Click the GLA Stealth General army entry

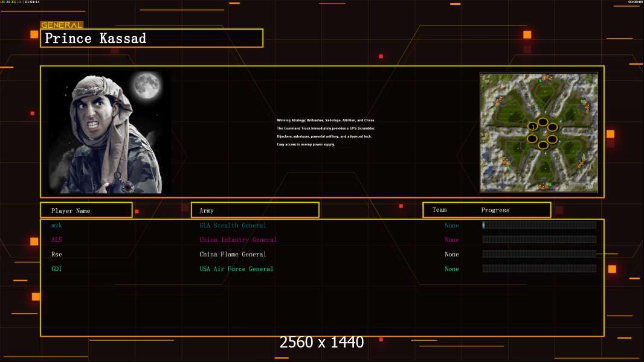(233, 225)
